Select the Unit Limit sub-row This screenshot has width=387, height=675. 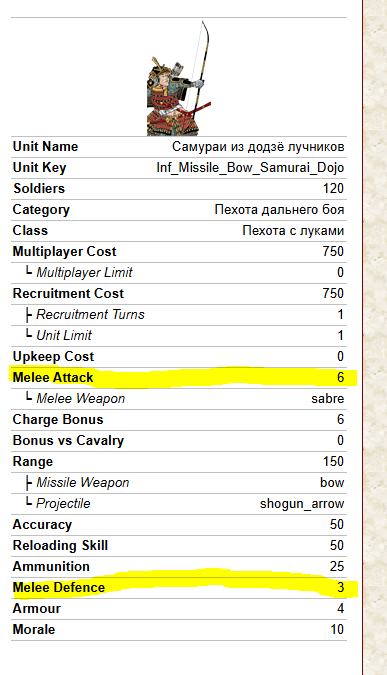click(x=179, y=336)
